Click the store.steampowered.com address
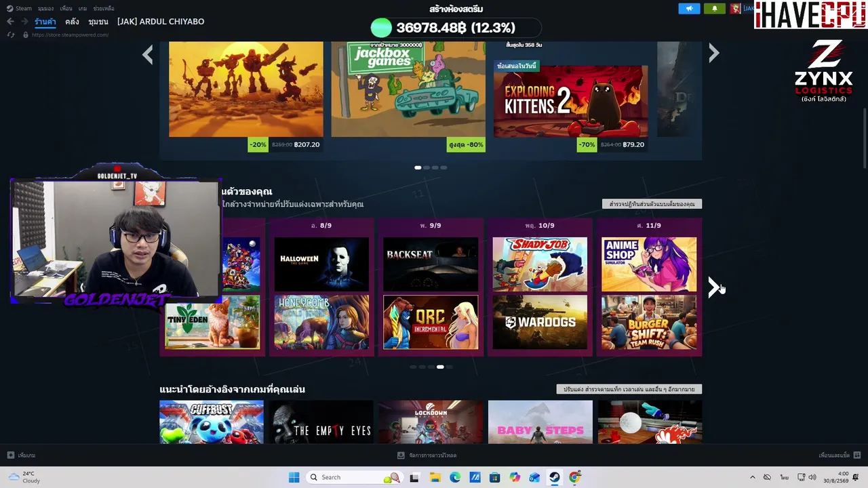The height and width of the screenshot is (488, 868). click(70, 35)
